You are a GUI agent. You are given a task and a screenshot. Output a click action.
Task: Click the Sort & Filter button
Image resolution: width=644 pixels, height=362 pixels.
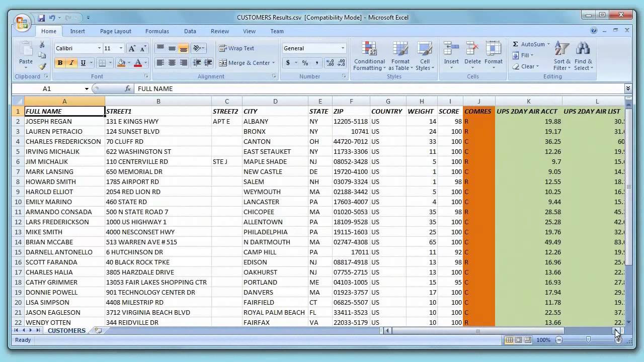click(562, 56)
